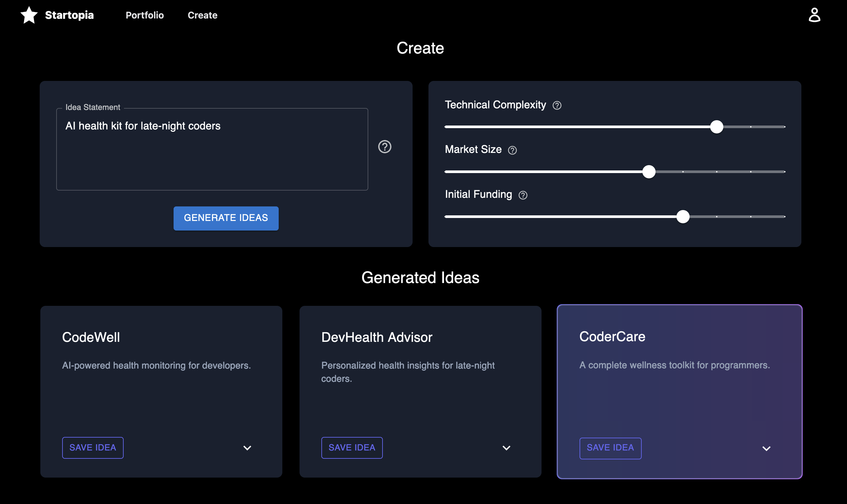847x504 pixels.
Task: Save the CoderCare idea
Action: 610,448
